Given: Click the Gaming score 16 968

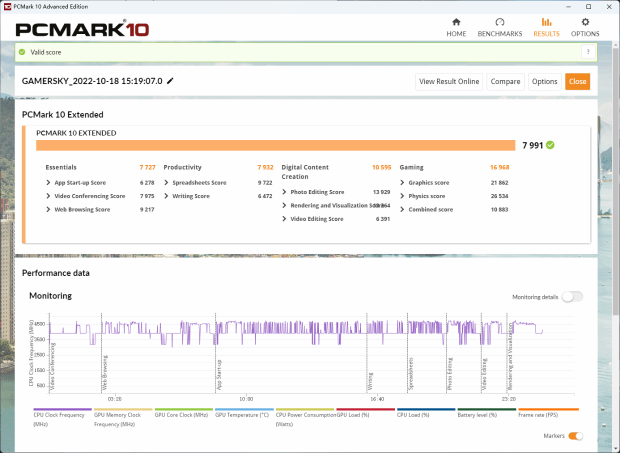Looking at the screenshot, I should (499, 168).
